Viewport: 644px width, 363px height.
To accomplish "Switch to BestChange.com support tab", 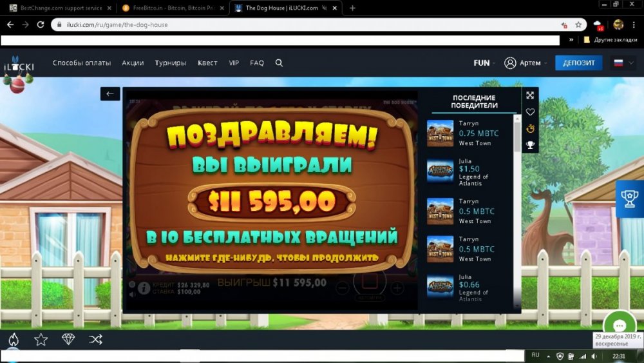I will pyautogui.click(x=61, y=8).
